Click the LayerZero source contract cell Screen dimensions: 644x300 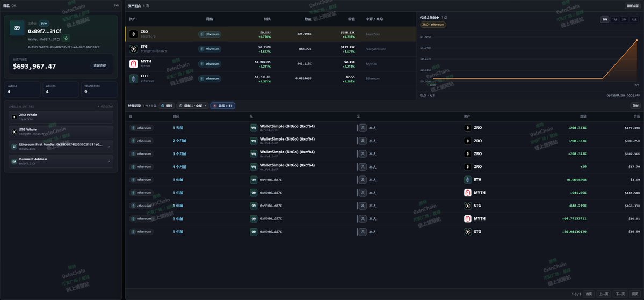(x=373, y=34)
